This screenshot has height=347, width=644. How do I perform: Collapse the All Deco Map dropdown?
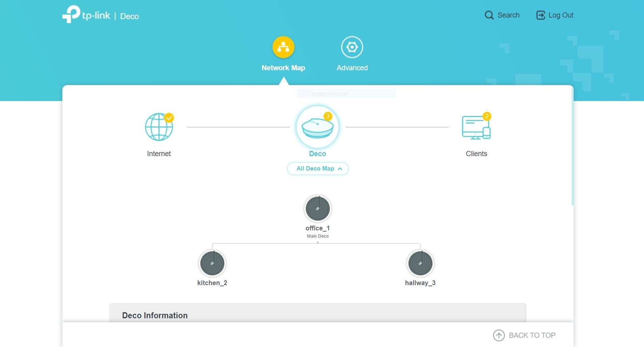click(x=318, y=169)
